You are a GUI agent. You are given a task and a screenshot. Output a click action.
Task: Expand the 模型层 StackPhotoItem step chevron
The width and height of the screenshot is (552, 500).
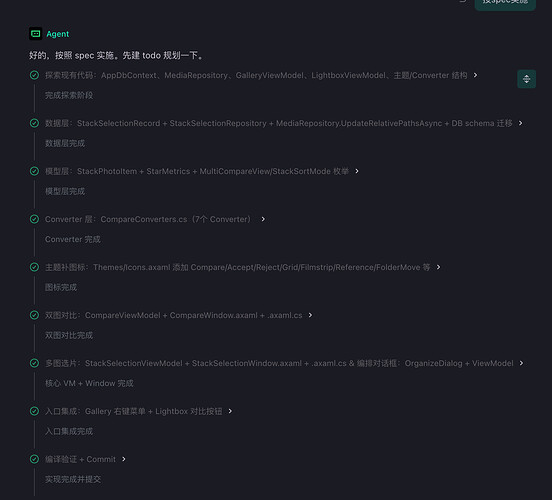tap(357, 171)
